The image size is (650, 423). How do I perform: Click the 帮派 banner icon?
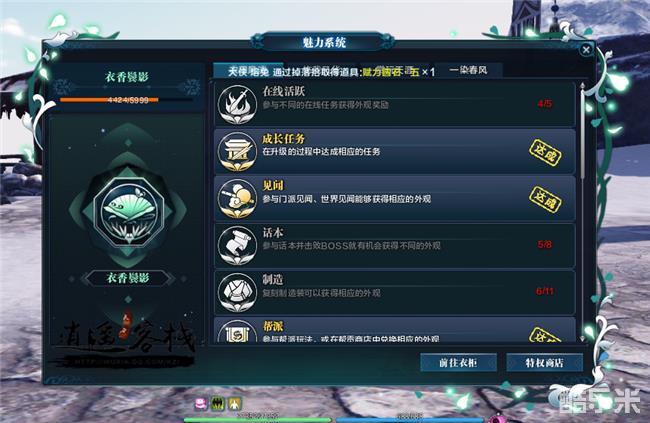237,332
